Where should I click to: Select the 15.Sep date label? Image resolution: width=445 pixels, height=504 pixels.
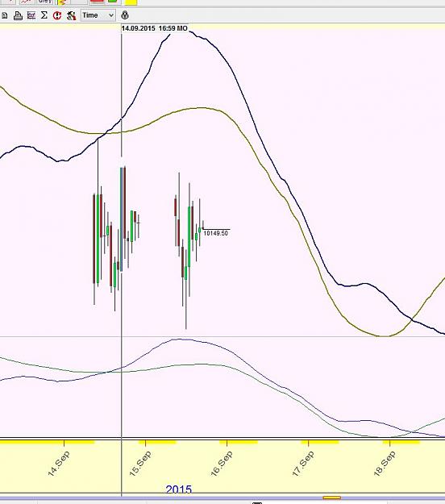pos(139,464)
